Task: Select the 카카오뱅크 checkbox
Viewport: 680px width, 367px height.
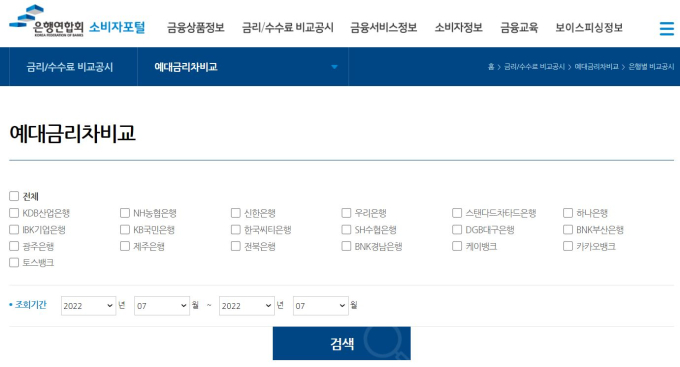Action: tap(568, 246)
